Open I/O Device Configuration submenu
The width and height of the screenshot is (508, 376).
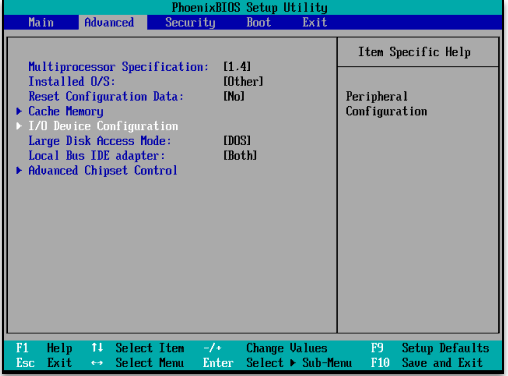(x=103, y=126)
